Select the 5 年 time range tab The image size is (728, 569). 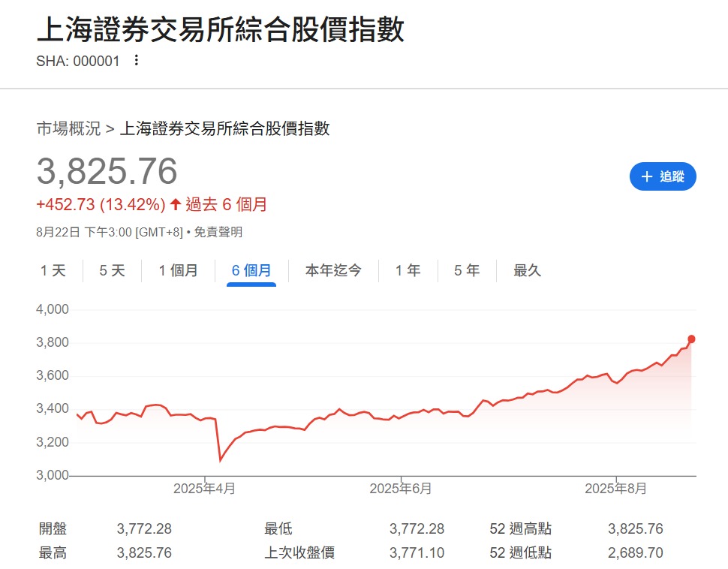pyautogui.click(x=467, y=270)
